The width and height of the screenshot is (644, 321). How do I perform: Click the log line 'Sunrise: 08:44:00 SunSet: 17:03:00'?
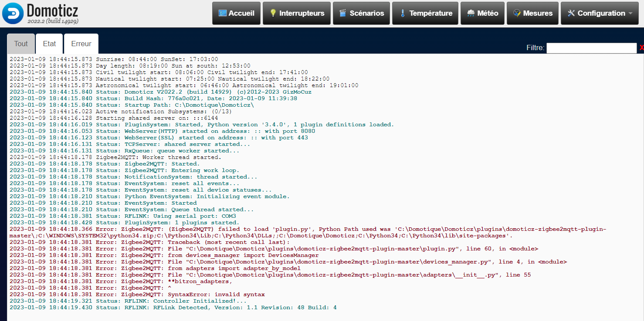tap(114, 59)
